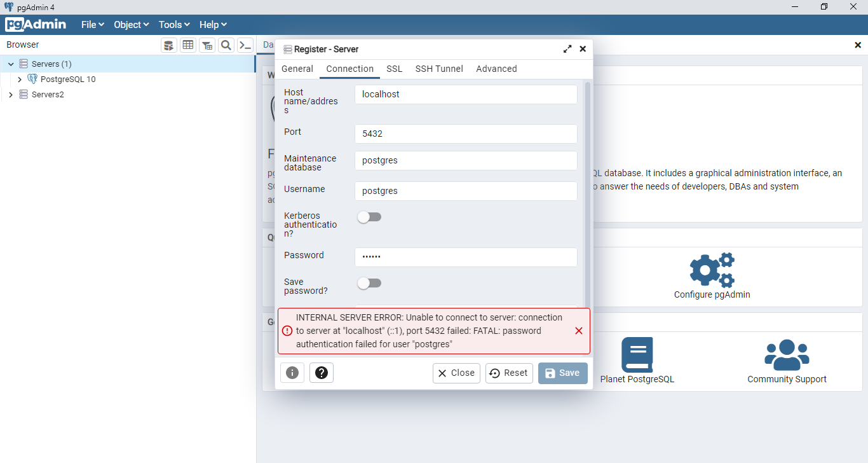Collapse the Servers (1) group
Image resolution: width=868 pixels, height=463 pixels.
point(11,64)
